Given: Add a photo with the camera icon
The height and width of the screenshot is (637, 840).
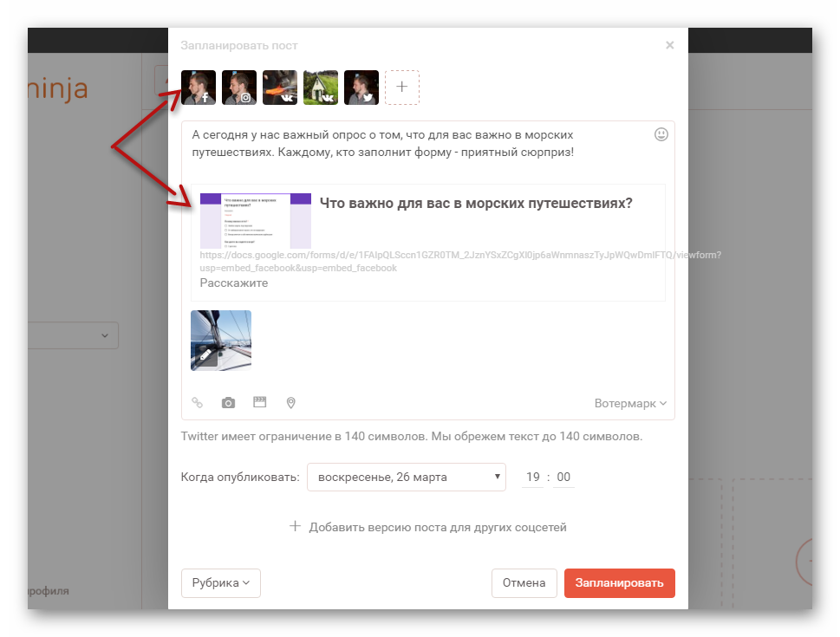Looking at the screenshot, I should point(228,402).
